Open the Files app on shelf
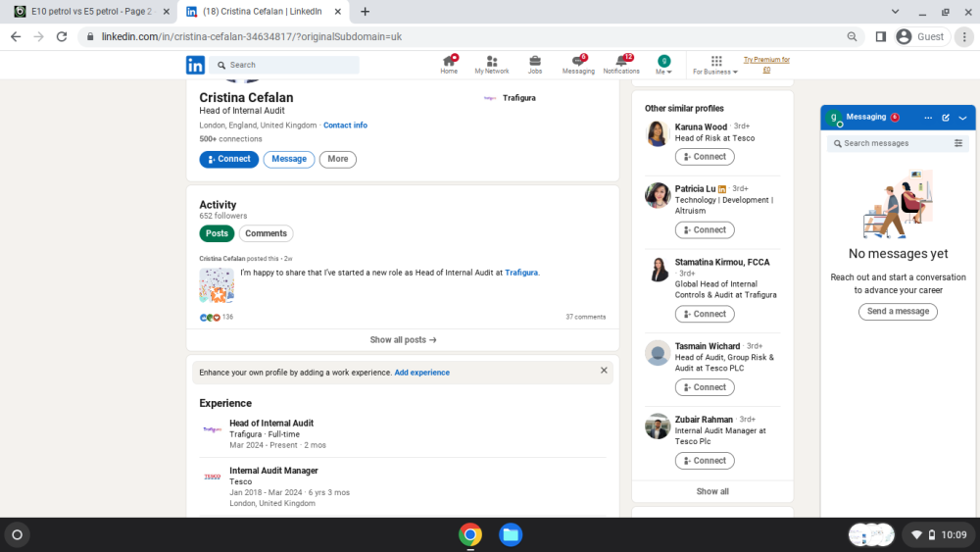980x552 pixels. click(511, 535)
